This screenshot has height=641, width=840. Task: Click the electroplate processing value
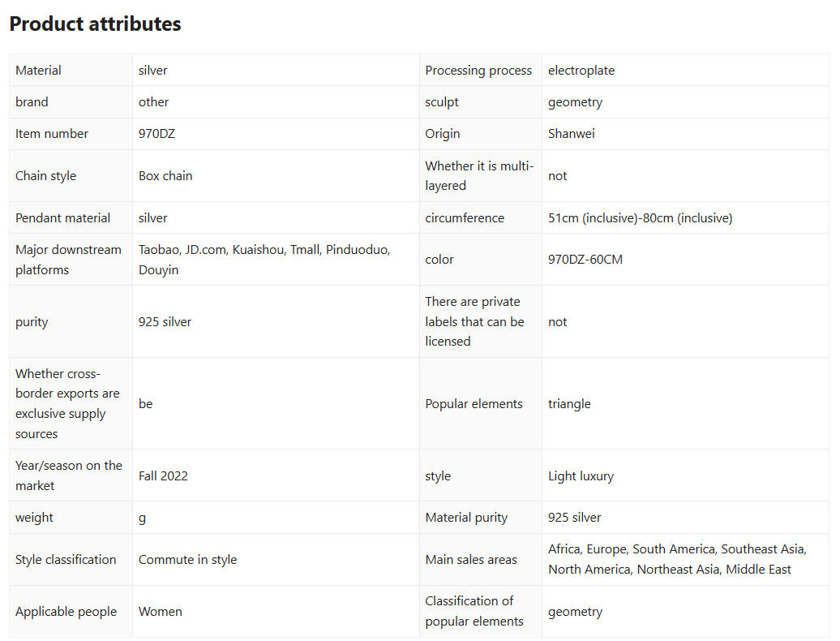coord(581,71)
